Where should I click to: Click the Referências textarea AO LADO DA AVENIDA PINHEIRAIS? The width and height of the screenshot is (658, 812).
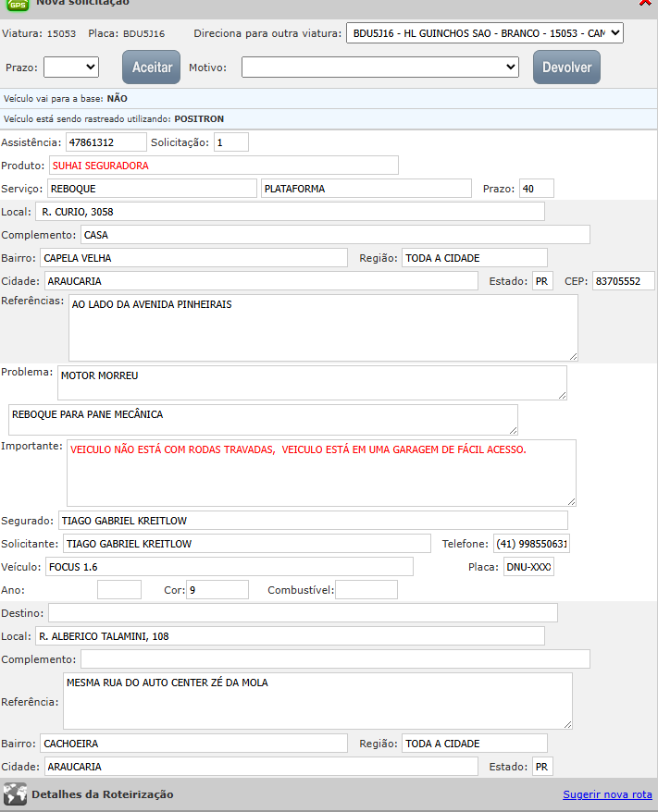[323, 327]
